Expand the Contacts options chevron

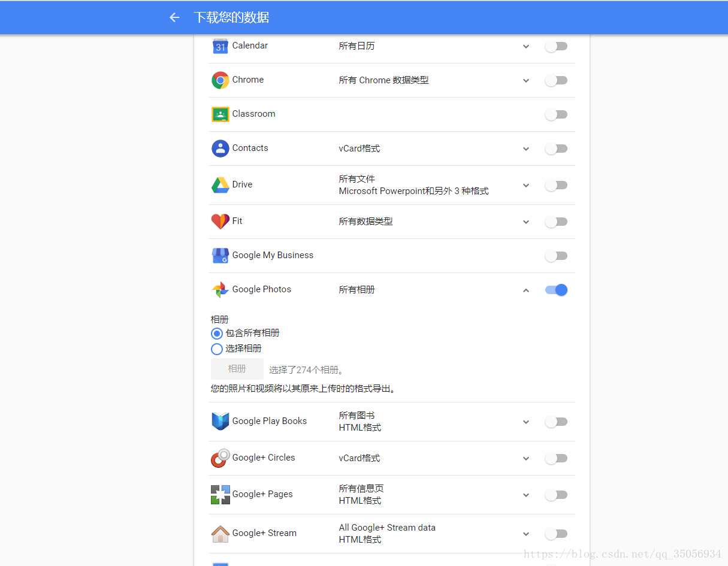point(526,149)
